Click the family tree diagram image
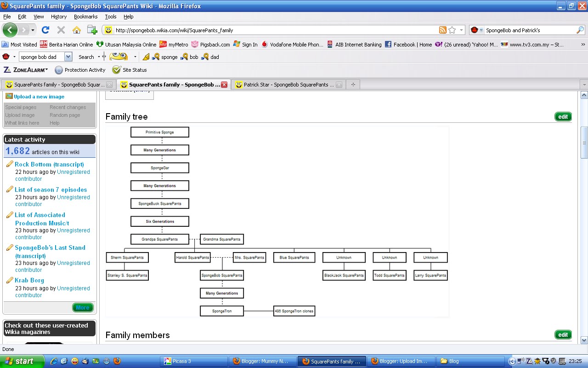This screenshot has height=368, width=588. click(x=277, y=222)
